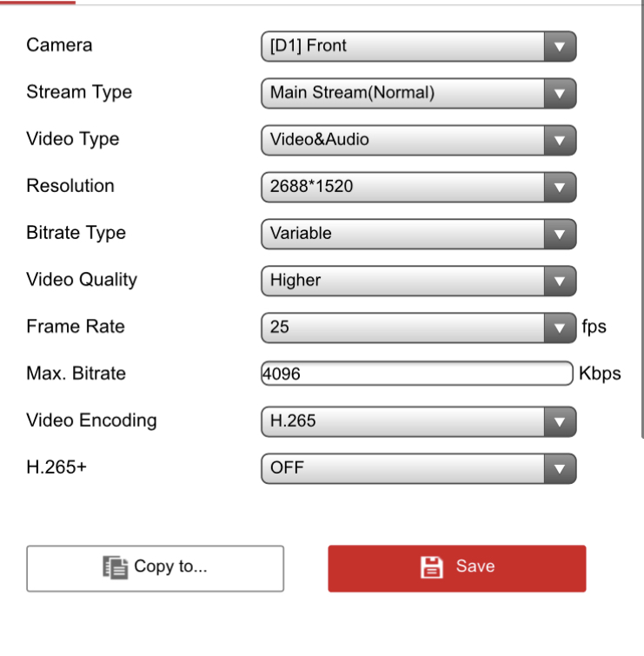Open the H.265 Video Encoding dropdown
Screen dimensions: 644x656
coord(403,421)
